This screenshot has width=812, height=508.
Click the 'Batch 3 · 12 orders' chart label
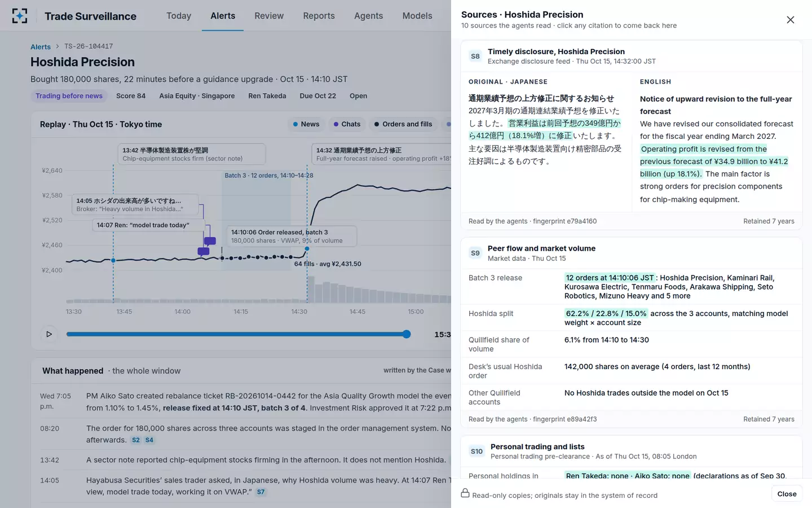(x=269, y=176)
